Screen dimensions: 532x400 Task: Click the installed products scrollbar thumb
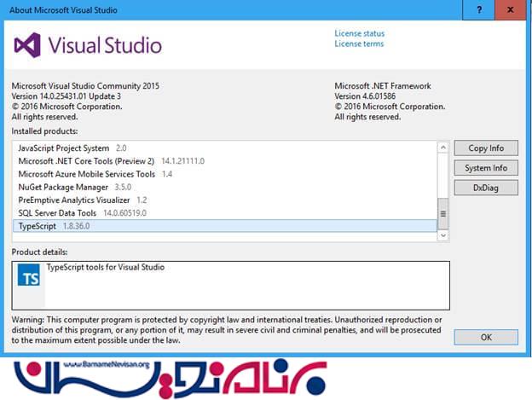click(442, 214)
